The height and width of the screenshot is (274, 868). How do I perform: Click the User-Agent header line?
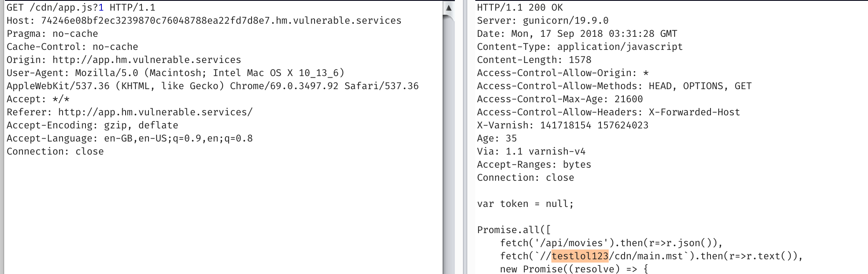pyautogui.click(x=175, y=73)
